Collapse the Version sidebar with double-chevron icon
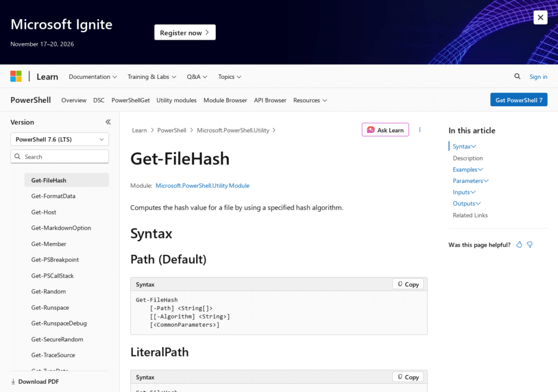The height and width of the screenshot is (392, 558). tap(108, 122)
